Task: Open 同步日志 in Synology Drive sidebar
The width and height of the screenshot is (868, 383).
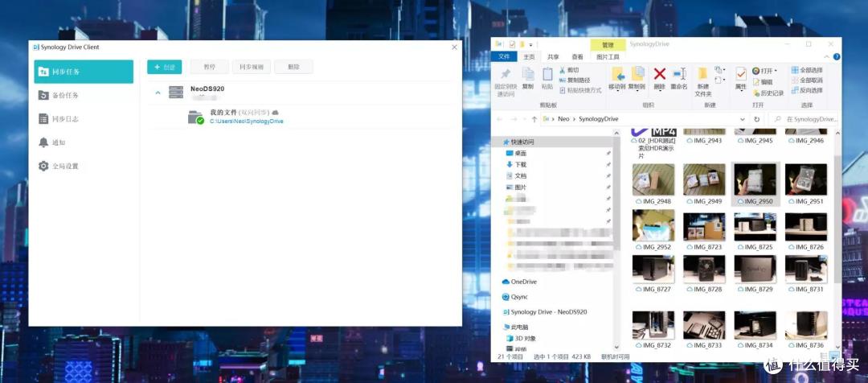Action: (x=84, y=118)
